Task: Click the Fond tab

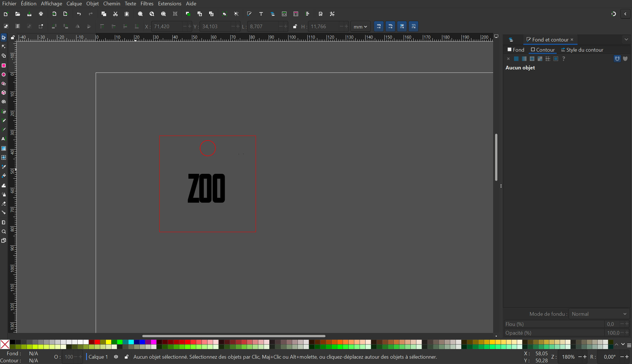Action: (x=516, y=50)
